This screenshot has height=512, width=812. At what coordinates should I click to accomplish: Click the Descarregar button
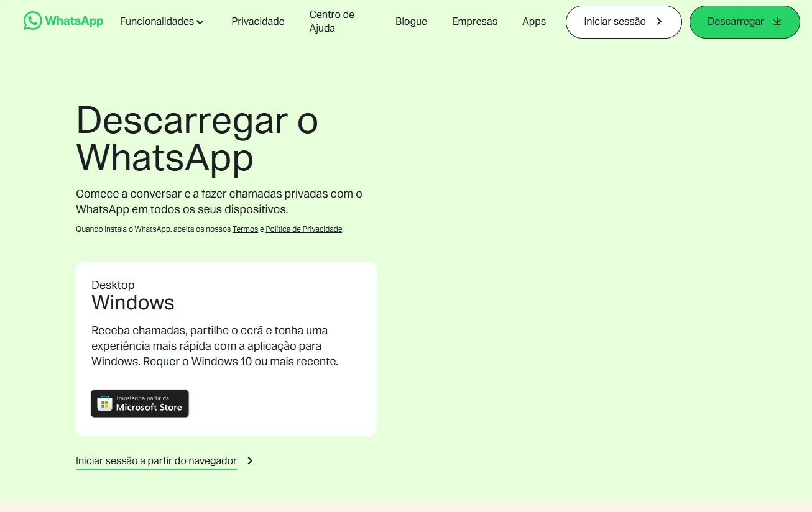744,21
